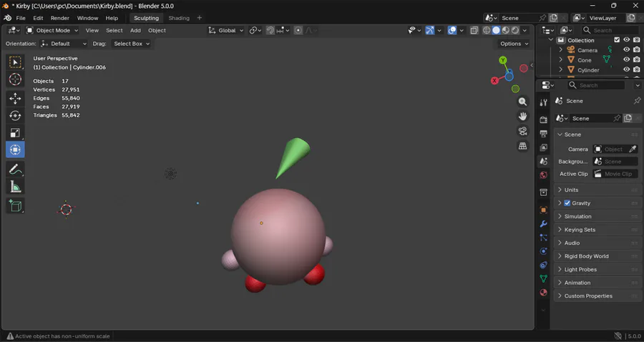This screenshot has height=342, width=644.
Task: Open the World properties tab
Action: 543,175
